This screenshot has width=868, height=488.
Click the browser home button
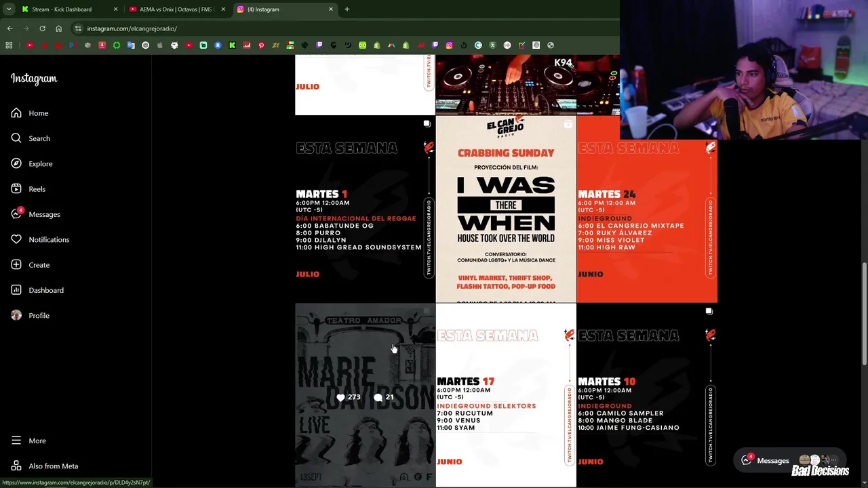tap(58, 28)
